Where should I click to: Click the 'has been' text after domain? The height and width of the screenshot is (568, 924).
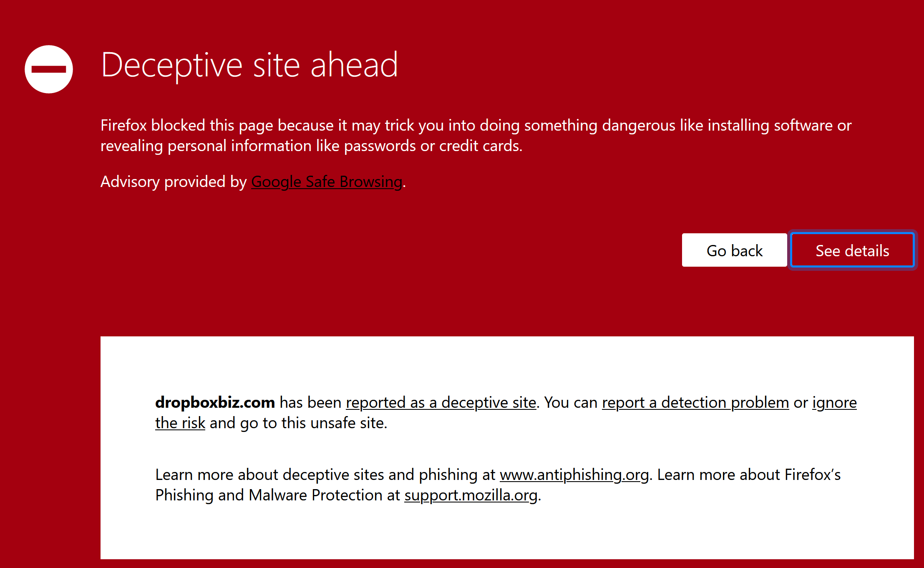click(x=310, y=403)
